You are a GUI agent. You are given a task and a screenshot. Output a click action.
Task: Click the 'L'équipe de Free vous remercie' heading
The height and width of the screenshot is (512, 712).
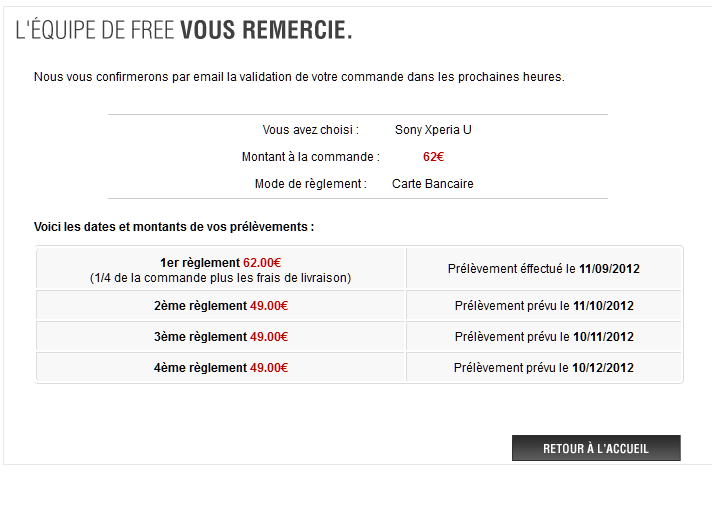point(184,31)
